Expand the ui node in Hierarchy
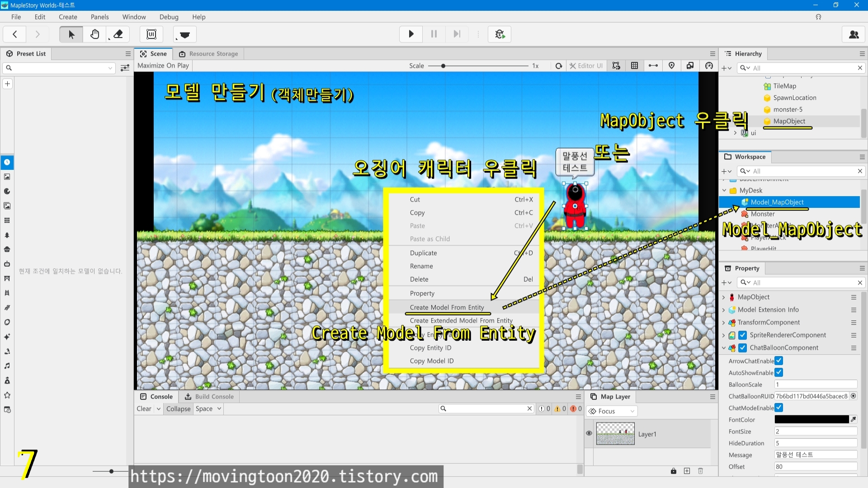 point(736,133)
